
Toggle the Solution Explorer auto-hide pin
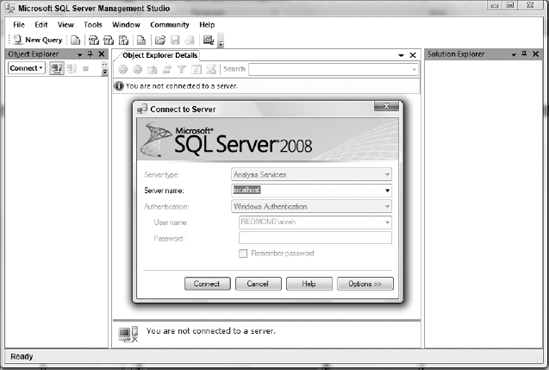pos(524,54)
